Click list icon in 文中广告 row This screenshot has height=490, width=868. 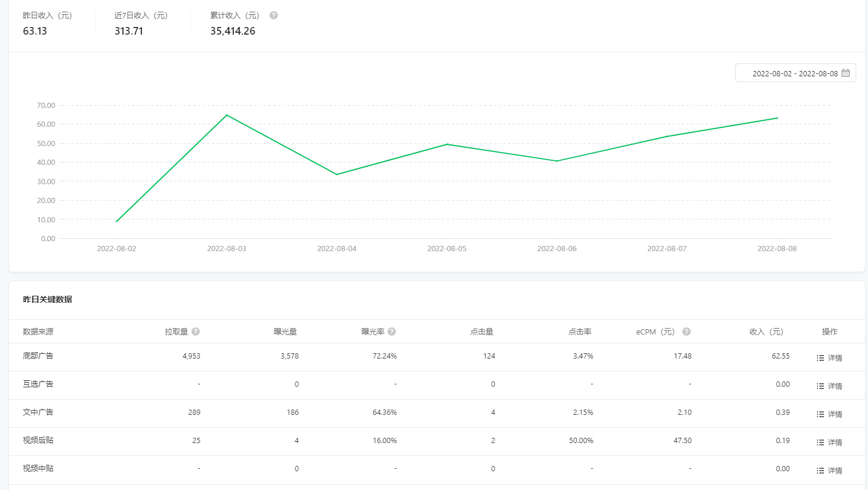[x=820, y=414]
